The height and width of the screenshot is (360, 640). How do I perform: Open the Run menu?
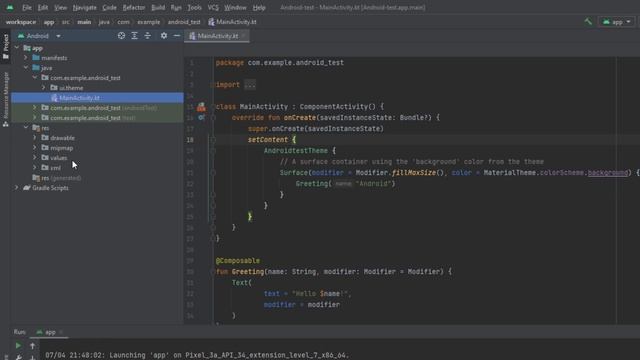[176, 7]
